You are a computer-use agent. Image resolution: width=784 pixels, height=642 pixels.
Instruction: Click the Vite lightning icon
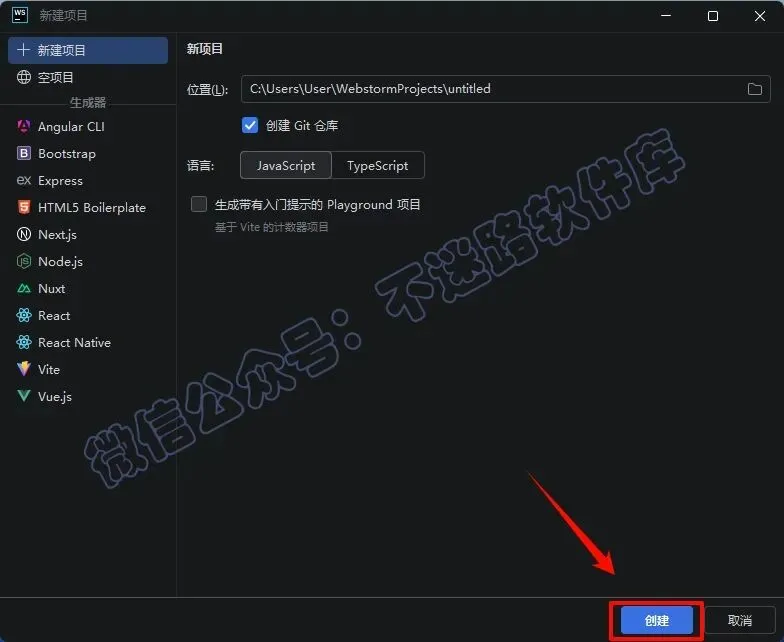coord(24,370)
